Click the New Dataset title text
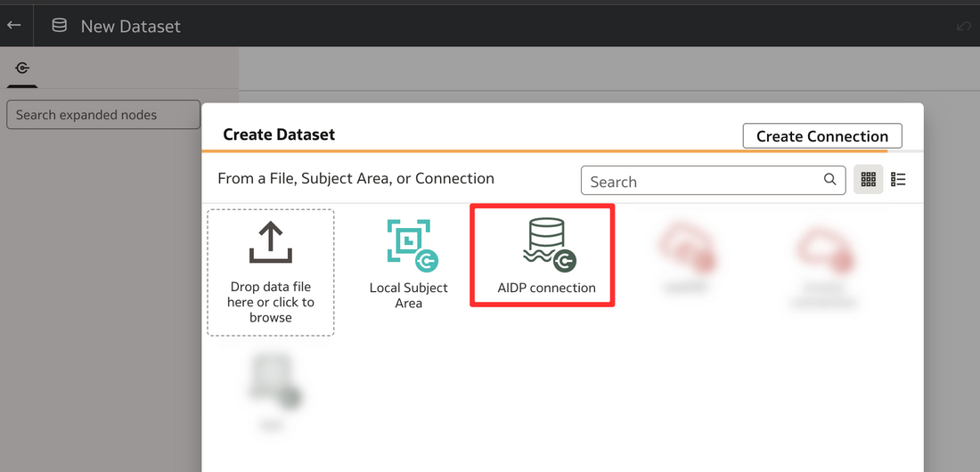 click(x=131, y=26)
